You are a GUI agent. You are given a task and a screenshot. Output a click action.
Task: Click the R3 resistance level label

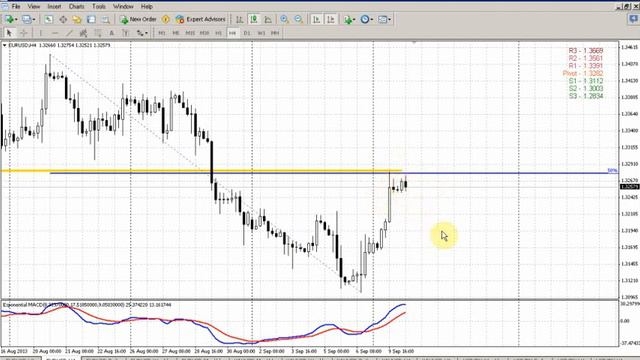[x=586, y=51]
